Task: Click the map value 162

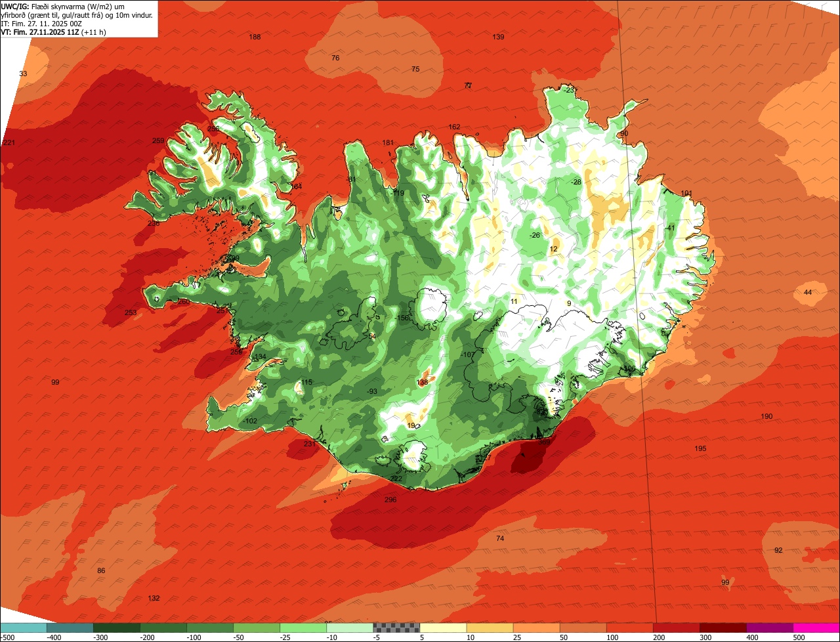Action: 454,127
